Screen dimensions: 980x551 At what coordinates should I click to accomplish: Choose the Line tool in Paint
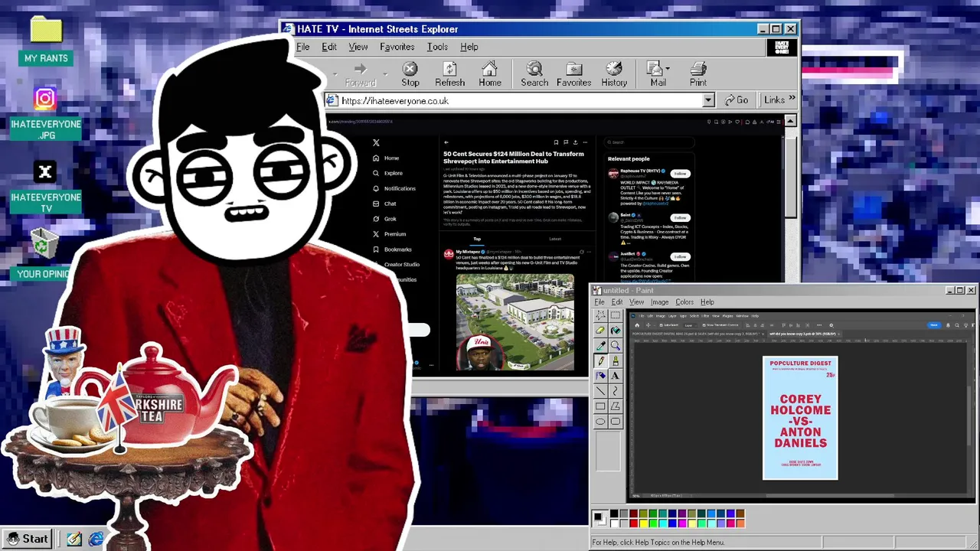point(600,390)
